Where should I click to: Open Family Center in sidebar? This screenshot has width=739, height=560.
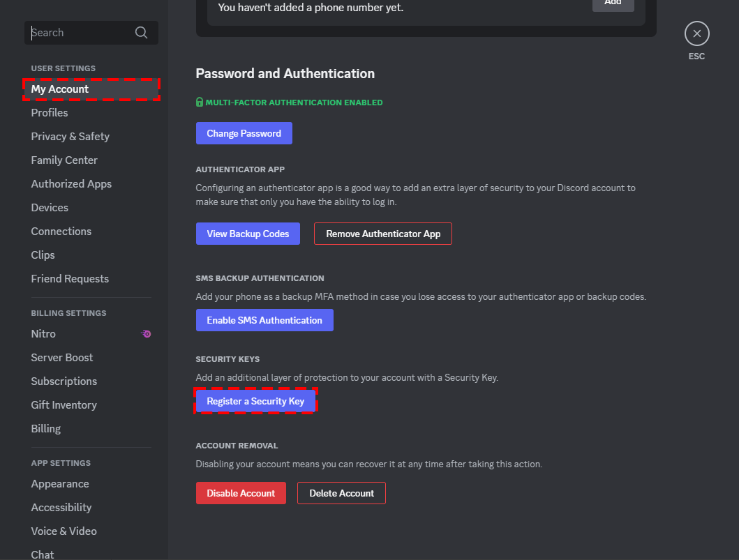(x=64, y=160)
